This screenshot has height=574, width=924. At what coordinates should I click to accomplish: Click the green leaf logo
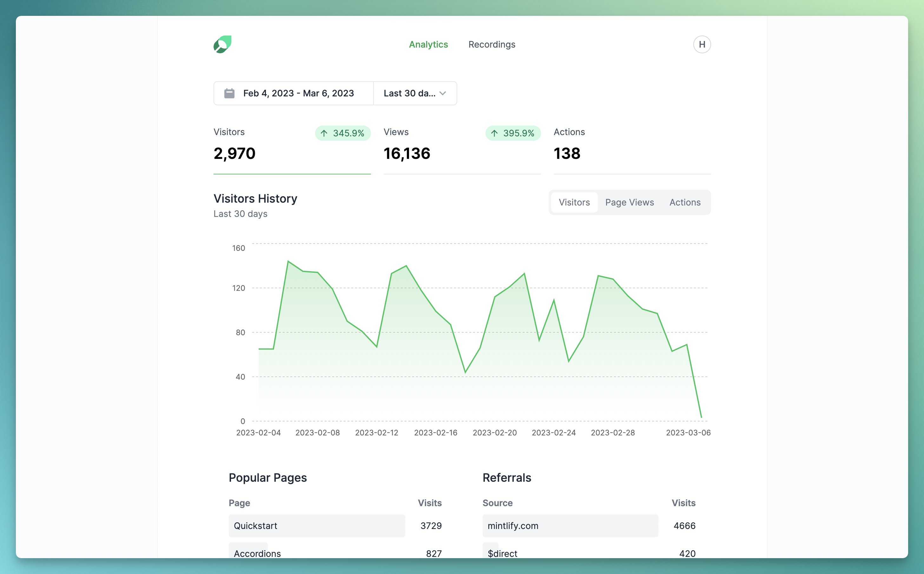point(222,44)
